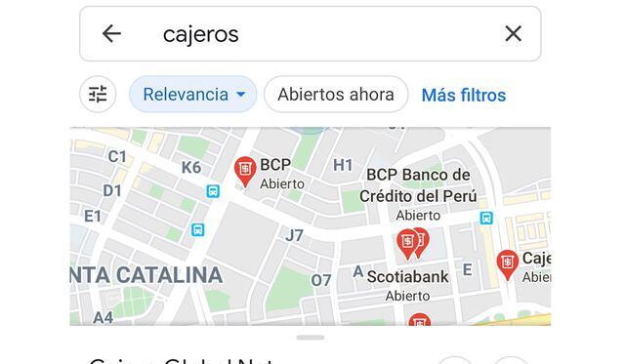Tap the back arrow in search bar
625x364 pixels.
tap(111, 33)
